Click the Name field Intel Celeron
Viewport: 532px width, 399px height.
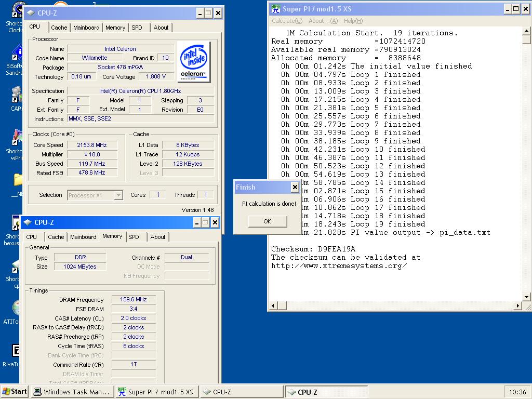coord(121,49)
